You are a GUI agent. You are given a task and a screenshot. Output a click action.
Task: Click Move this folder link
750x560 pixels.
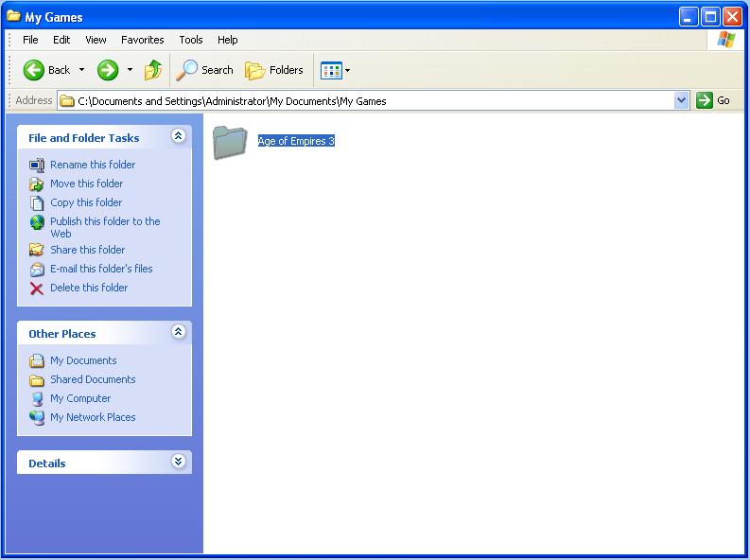click(87, 184)
